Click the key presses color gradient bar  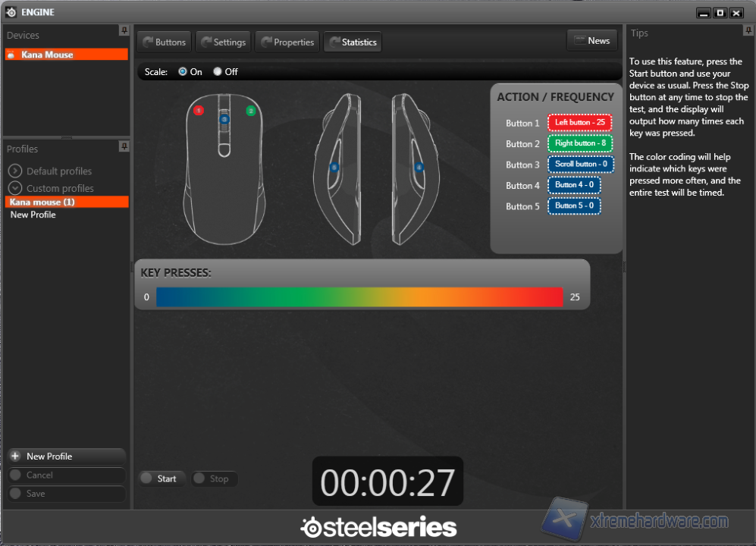coord(359,297)
